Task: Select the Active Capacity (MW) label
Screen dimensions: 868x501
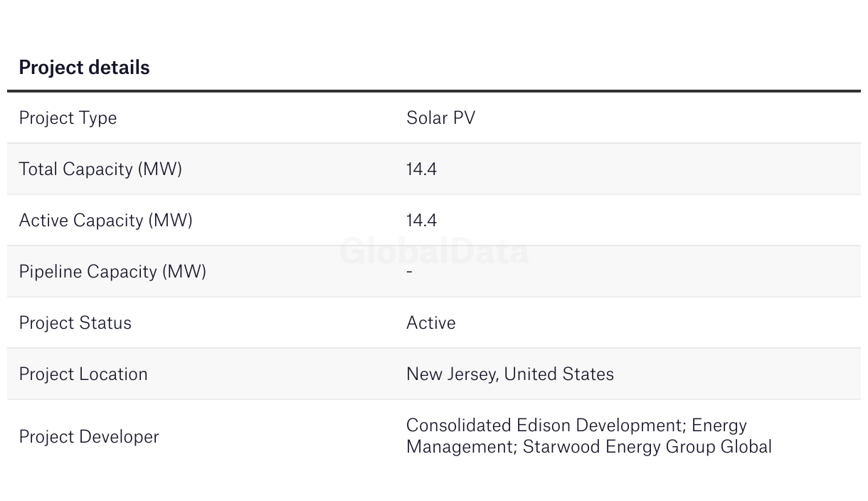Action: pyautogui.click(x=106, y=221)
